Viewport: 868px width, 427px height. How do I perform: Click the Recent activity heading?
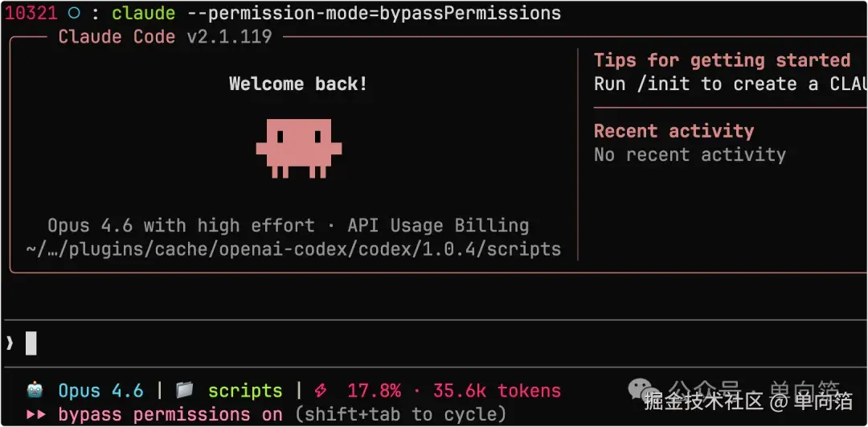coord(674,131)
